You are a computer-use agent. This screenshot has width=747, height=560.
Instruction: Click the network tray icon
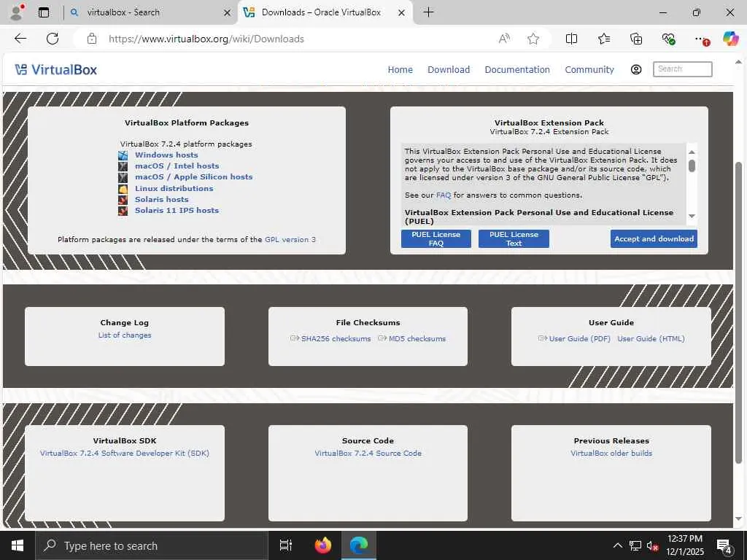coord(635,546)
